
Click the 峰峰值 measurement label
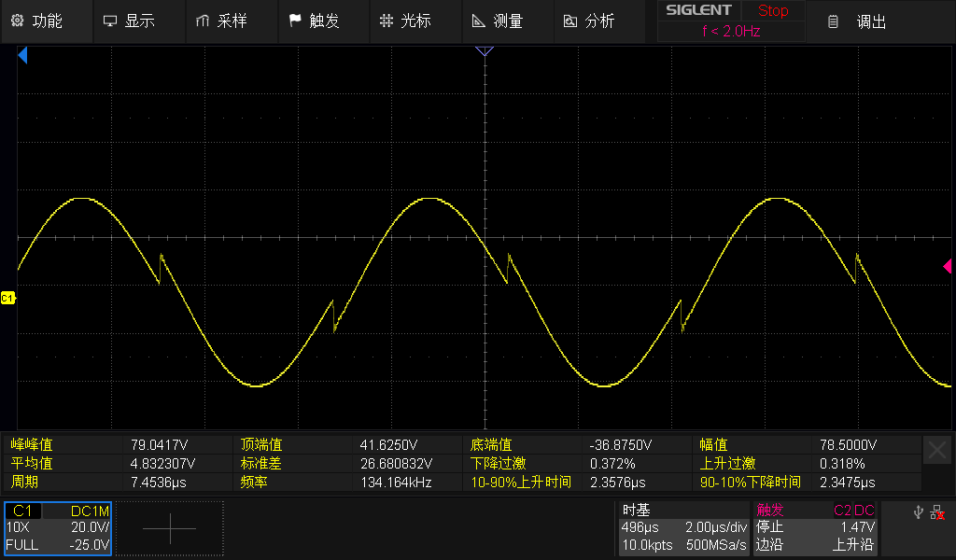point(32,445)
